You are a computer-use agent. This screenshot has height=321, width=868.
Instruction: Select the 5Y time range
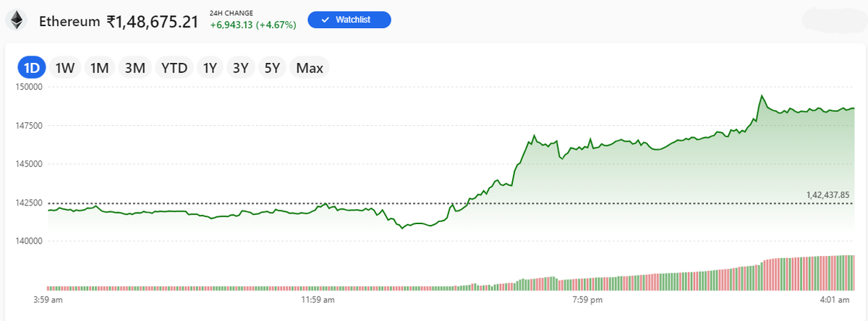(272, 68)
